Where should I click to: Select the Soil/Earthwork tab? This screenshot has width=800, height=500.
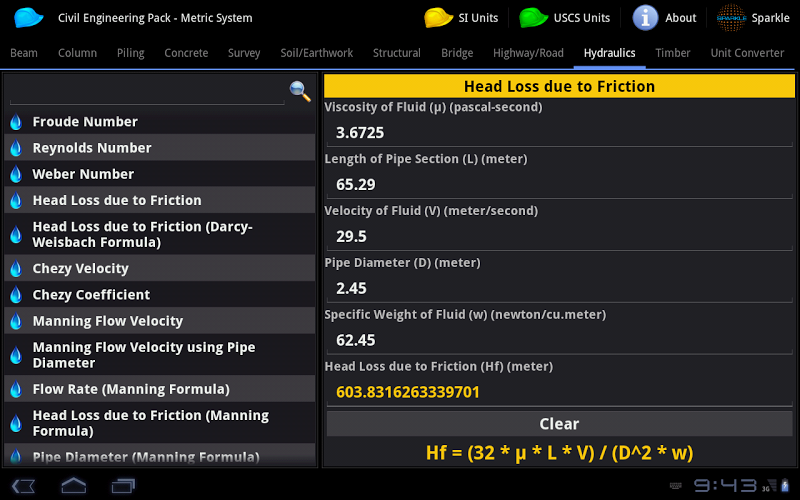coord(316,53)
